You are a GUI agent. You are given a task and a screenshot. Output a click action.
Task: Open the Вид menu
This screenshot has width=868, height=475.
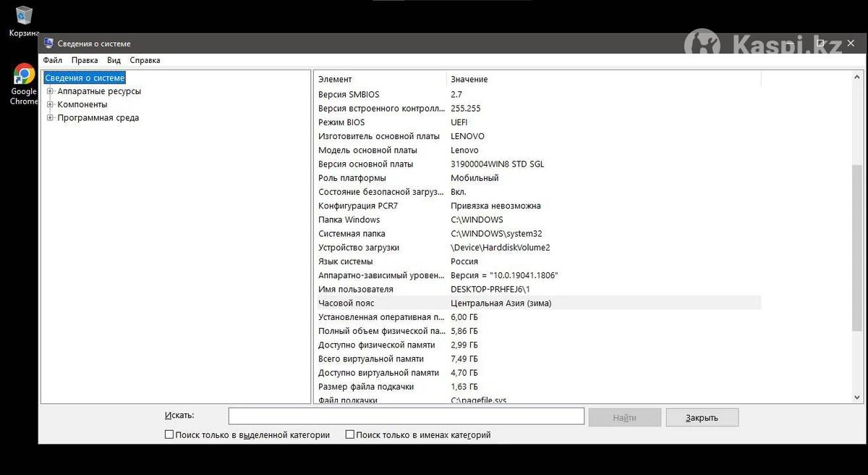pos(114,61)
